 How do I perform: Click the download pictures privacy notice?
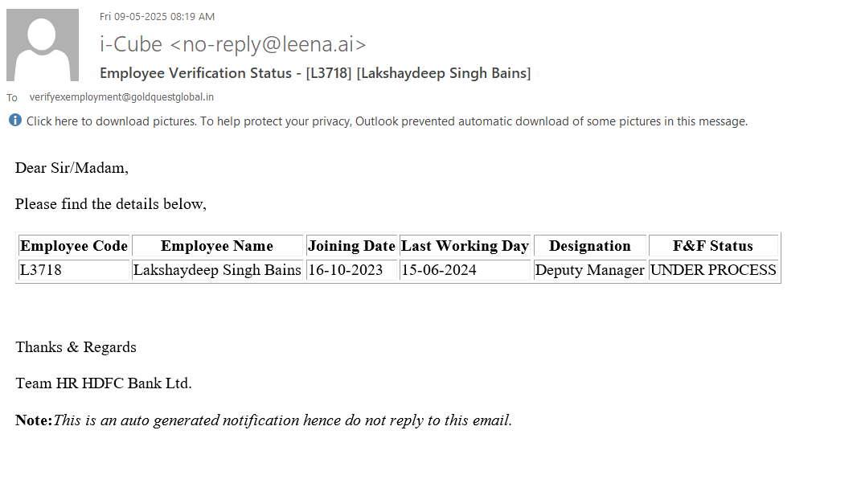click(387, 121)
